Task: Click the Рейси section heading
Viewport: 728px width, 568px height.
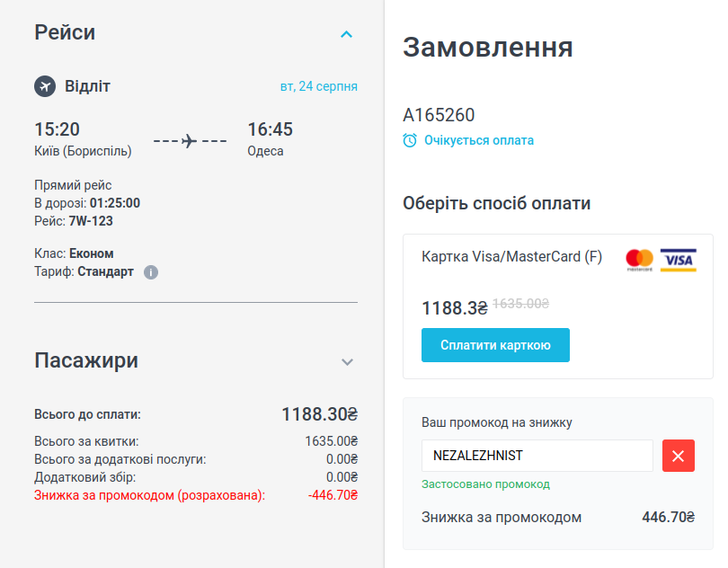Action: tap(65, 32)
